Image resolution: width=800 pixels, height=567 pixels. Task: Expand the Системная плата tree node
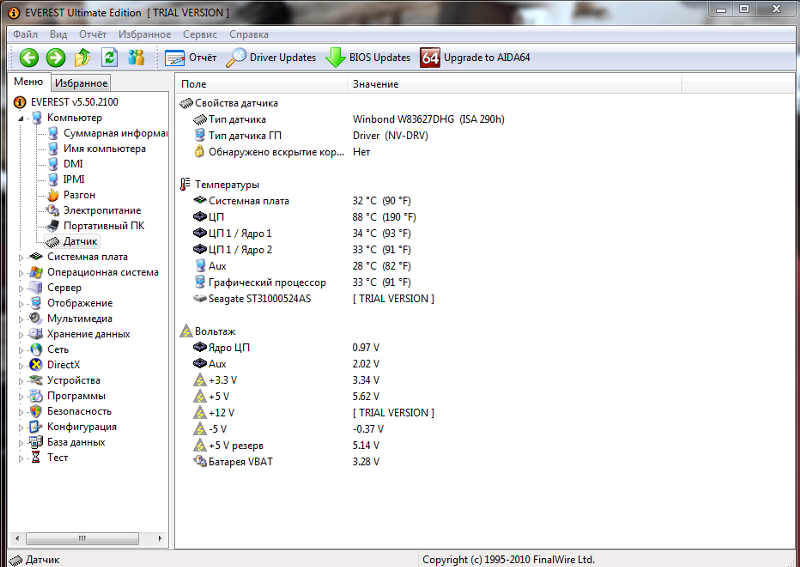pos(21,258)
